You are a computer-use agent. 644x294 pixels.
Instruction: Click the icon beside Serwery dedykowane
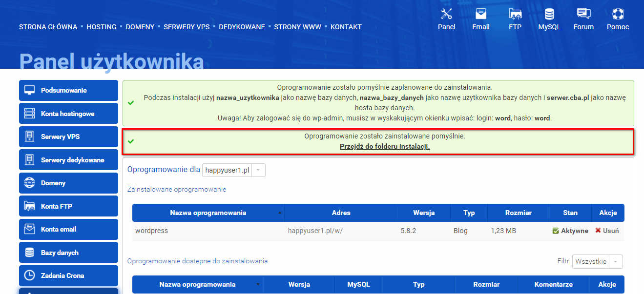coord(30,160)
